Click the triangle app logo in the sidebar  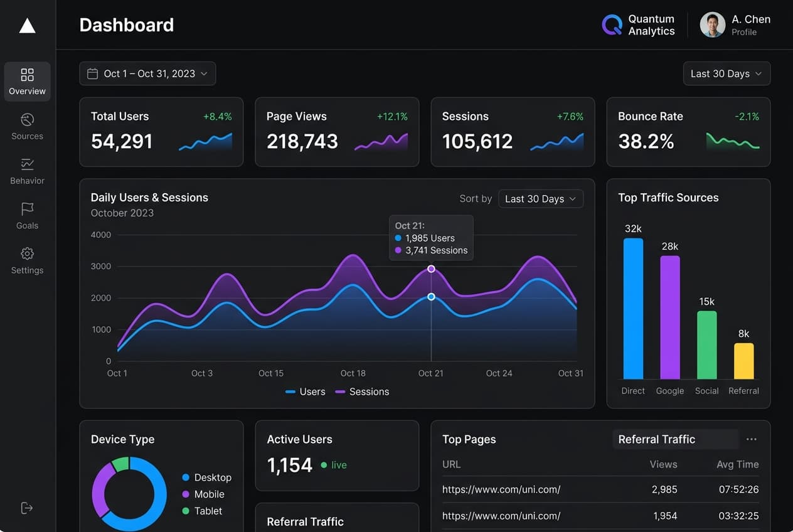point(27,26)
